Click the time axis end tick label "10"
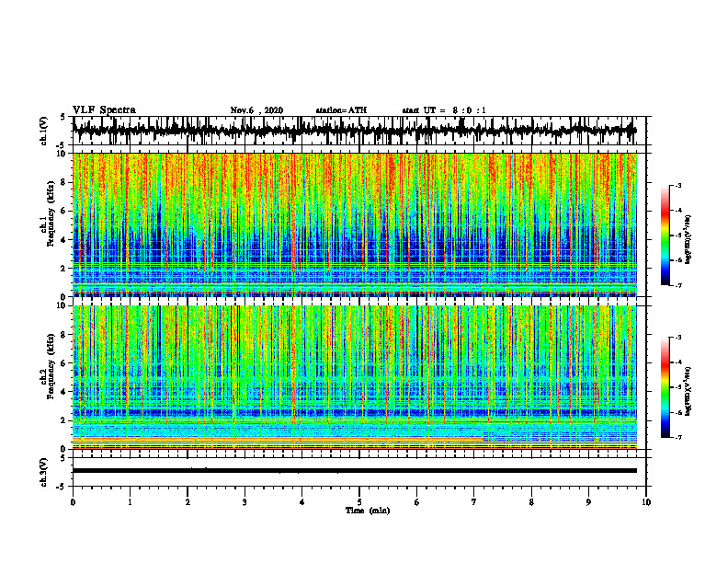The image size is (728, 563). tap(646, 502)
